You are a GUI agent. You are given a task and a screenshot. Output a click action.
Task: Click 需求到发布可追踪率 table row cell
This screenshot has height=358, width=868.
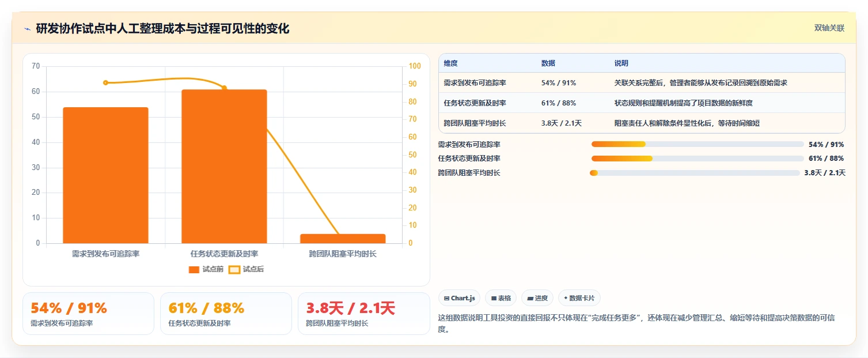[475, 83]
